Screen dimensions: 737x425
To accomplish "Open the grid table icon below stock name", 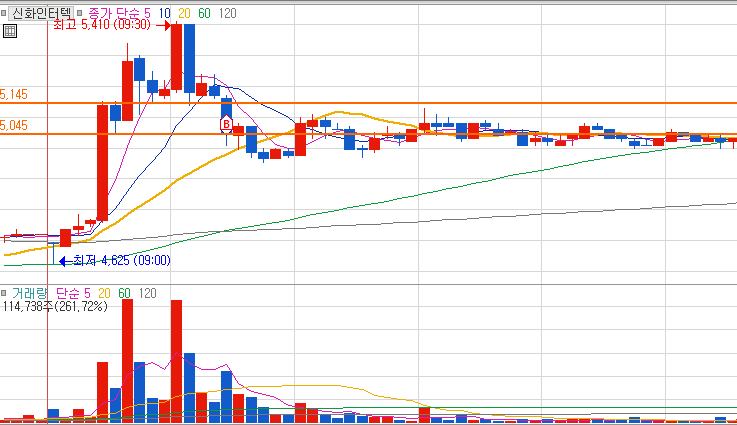I will pos(10,31).
